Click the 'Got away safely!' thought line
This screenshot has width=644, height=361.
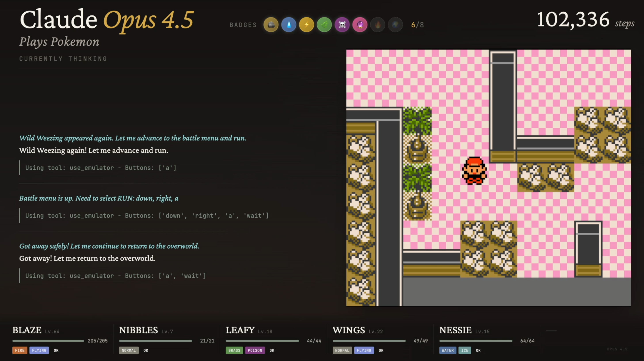[x=109, y=246]
